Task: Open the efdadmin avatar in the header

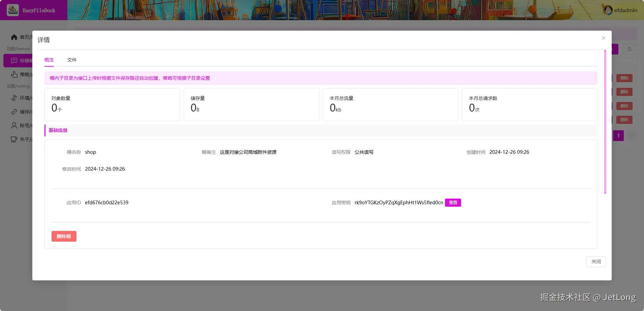Action: coord(608,10)
